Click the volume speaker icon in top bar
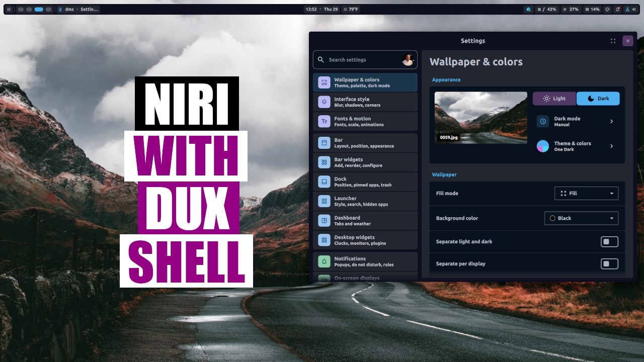The image size is (644, 362). coord(634,9)
